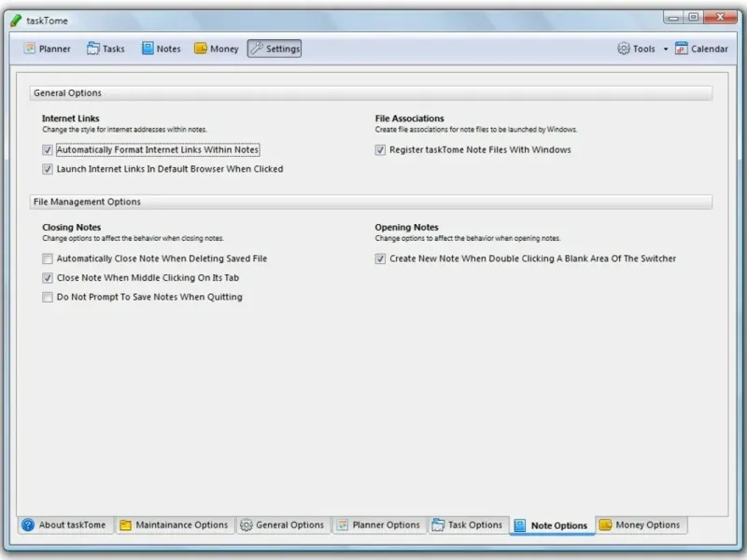Click the Note Options book icon
Image resolution: width=747 pixels, height=560 pixels.
520,525
